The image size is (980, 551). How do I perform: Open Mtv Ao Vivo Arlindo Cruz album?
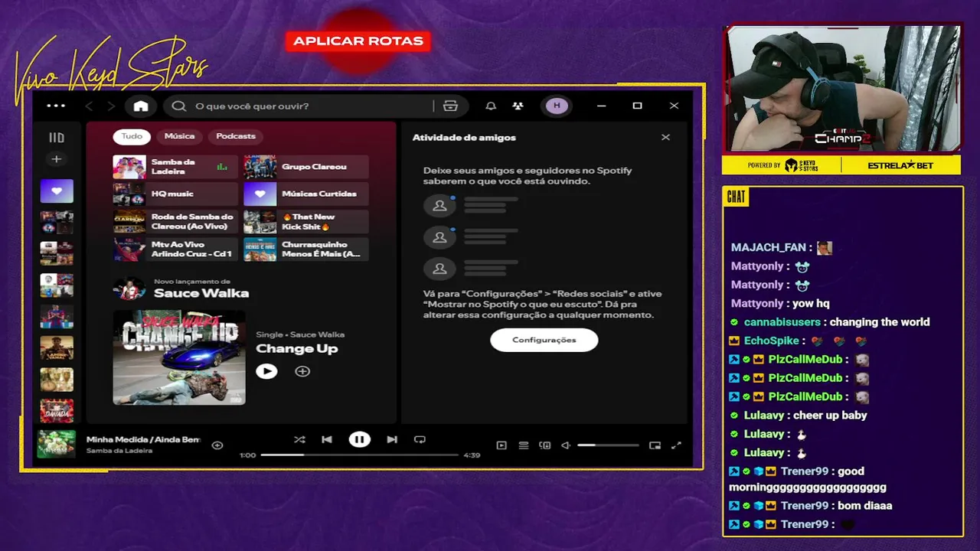175,249
